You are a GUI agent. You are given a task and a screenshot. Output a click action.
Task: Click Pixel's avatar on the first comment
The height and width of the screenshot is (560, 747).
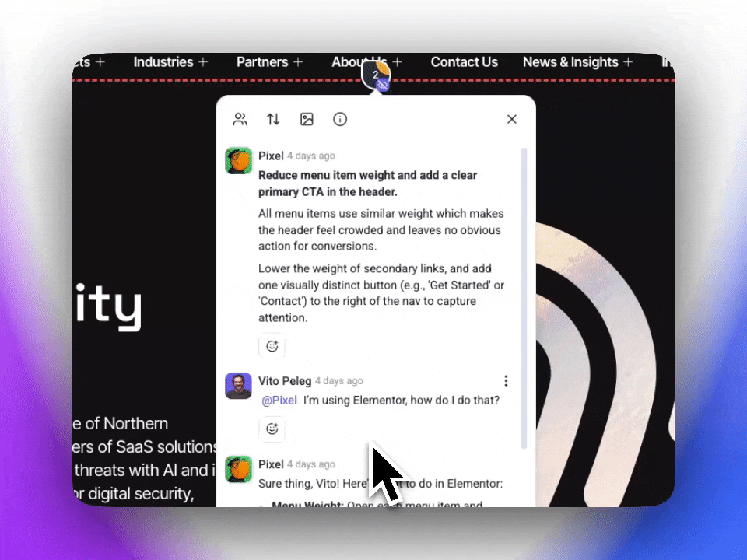point(238,160)
